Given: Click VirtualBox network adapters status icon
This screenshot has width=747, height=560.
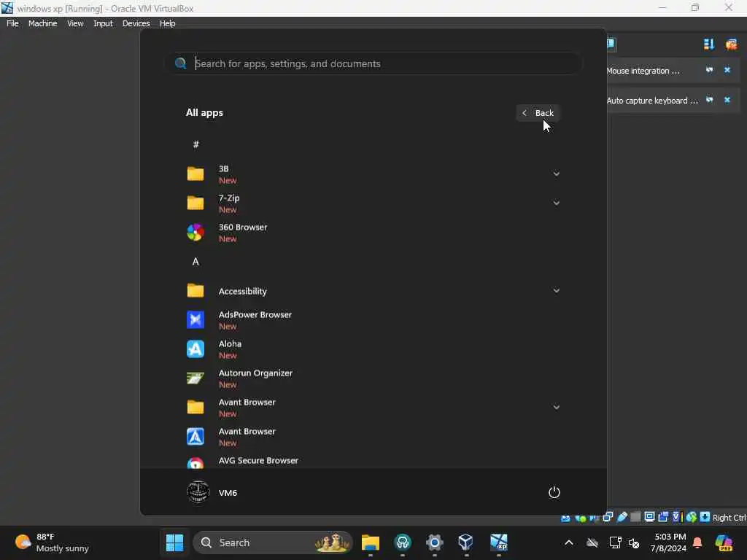Looking at the screenshot, I should tap(608, 517).
